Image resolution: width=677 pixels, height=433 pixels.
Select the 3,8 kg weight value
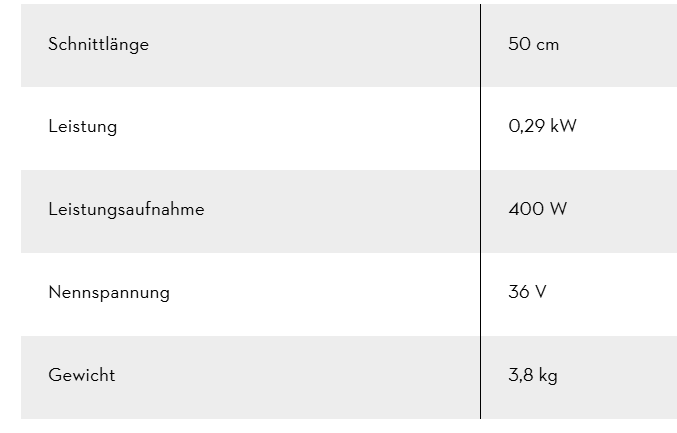tap(533, 376)
